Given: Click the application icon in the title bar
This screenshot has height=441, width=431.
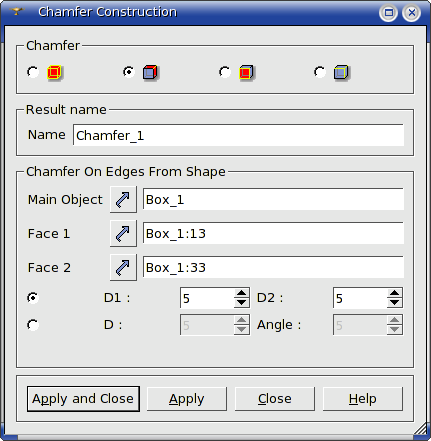Looking at the screenshot, I should click(17, 12).
